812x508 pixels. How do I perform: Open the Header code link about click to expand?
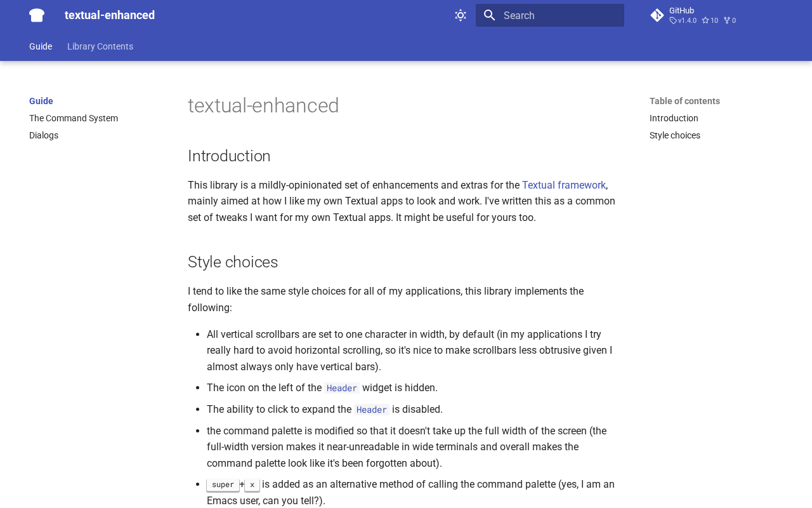[x=372, y=410]
